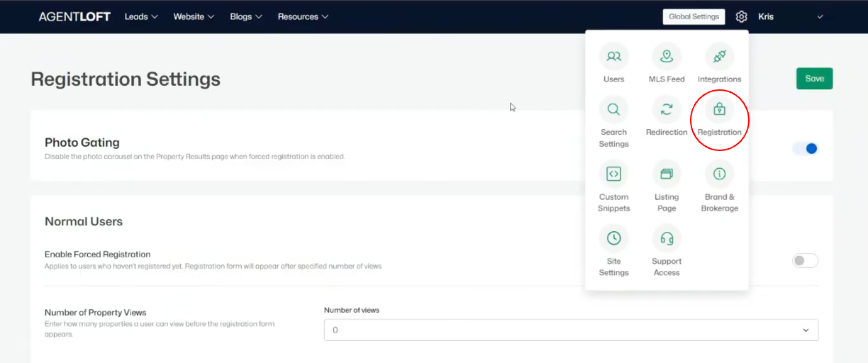Select the Search Settings label

[x=613, y=138]
